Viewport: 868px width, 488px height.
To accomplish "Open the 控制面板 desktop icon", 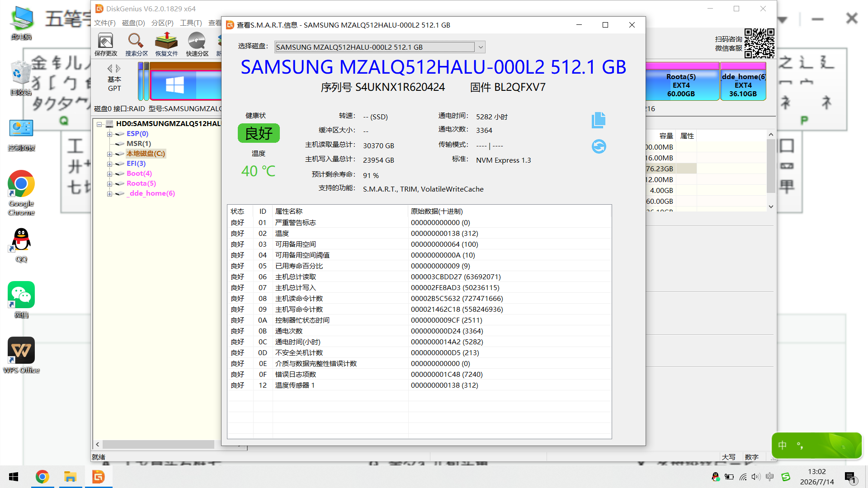I will click(21, 136).
